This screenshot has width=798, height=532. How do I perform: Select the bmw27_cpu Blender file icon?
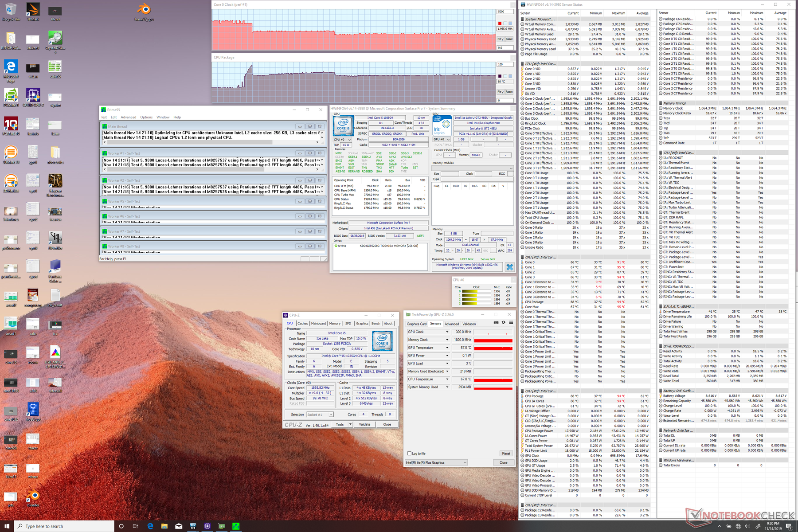coord(144,12)
